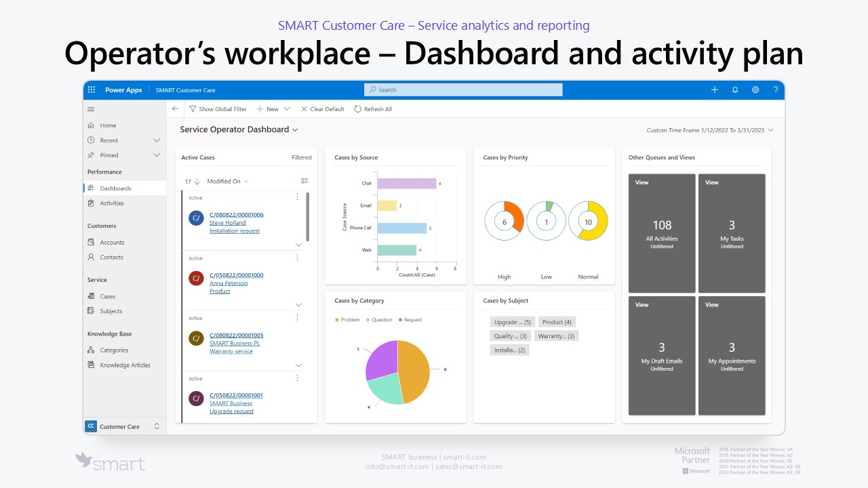
Task: Open the Steve Holland customer link
Action: (228, 223)
